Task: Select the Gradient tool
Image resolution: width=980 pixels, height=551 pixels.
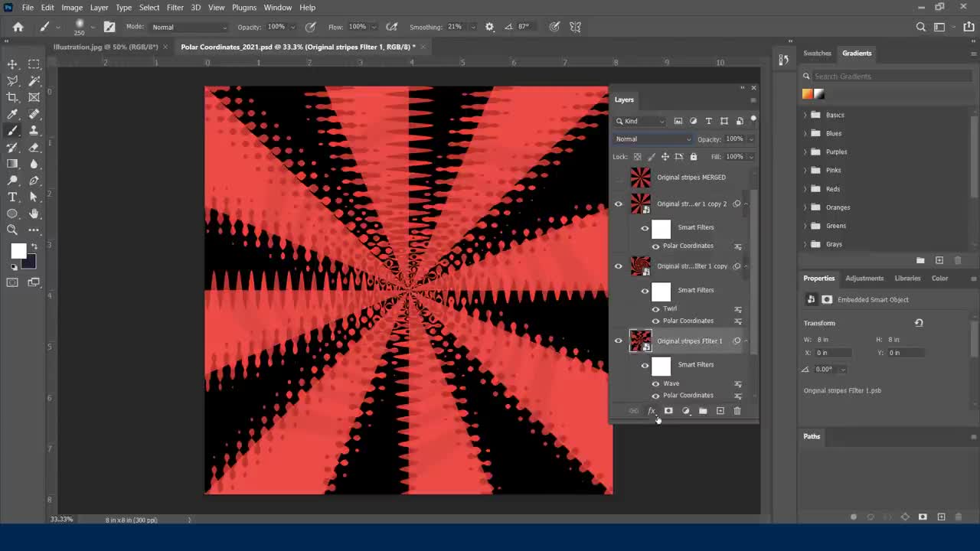Action: (12, 164)
